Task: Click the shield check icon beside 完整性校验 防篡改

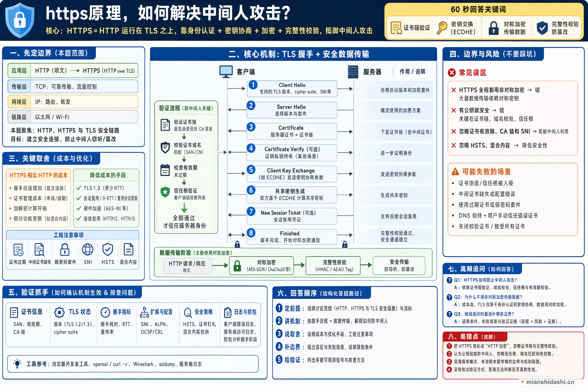Action: point(542,28)
